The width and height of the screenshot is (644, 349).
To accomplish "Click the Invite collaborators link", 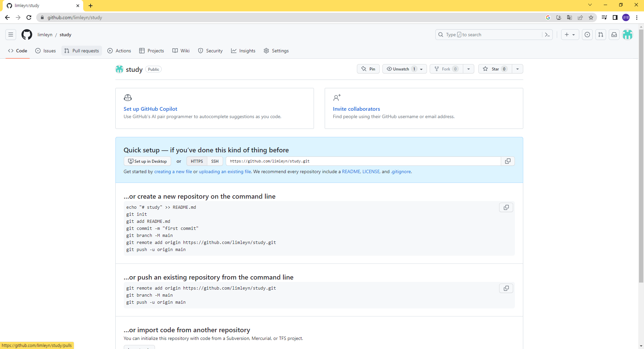I will [356, 109].
